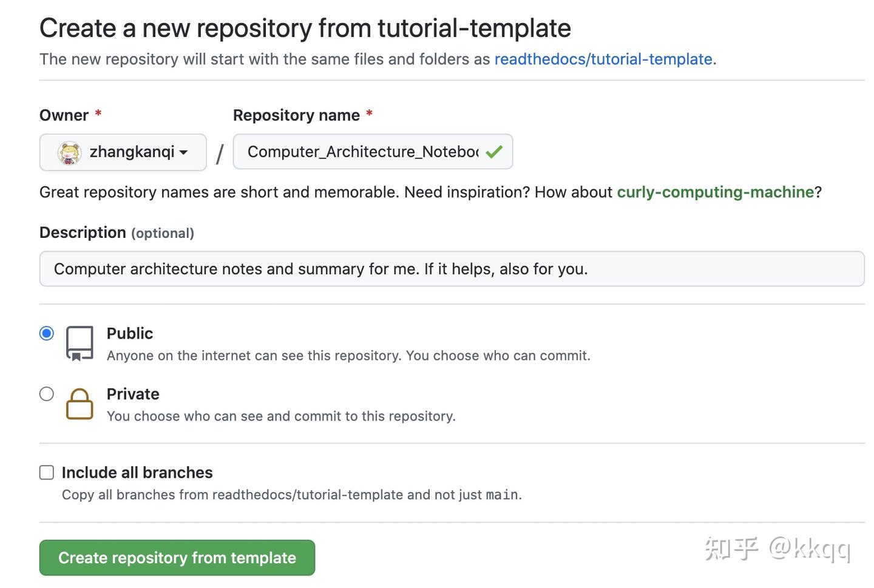Image resolution: width=874 pixels, height=588 pixels.
Task: Select the Private visibility radio button
Action: click(46, 393)
